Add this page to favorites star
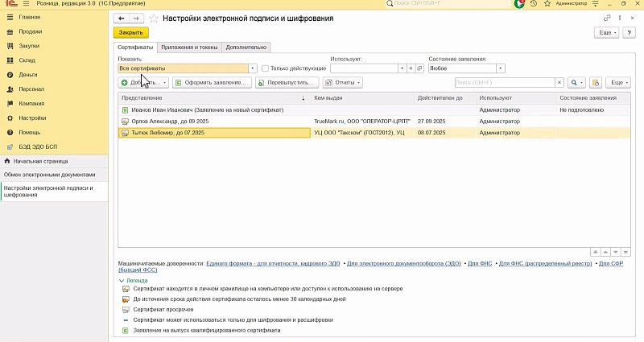644x342 pixels. (x=153, y=19)
